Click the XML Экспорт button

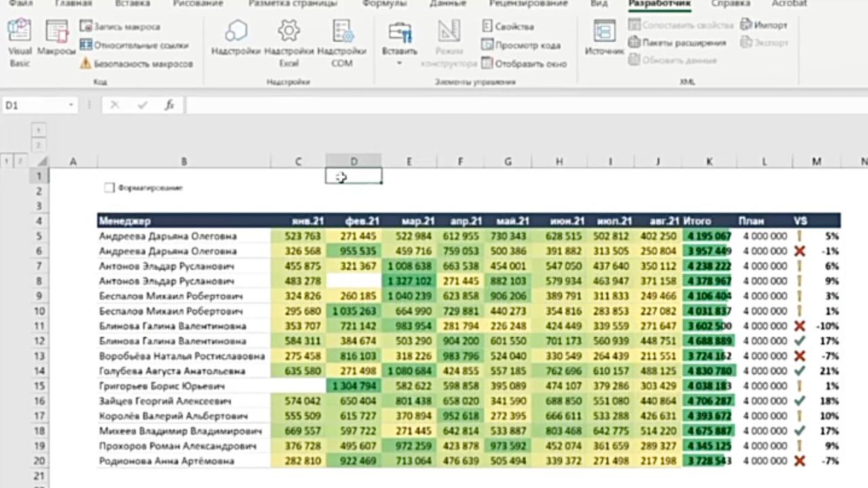point(764,43)
